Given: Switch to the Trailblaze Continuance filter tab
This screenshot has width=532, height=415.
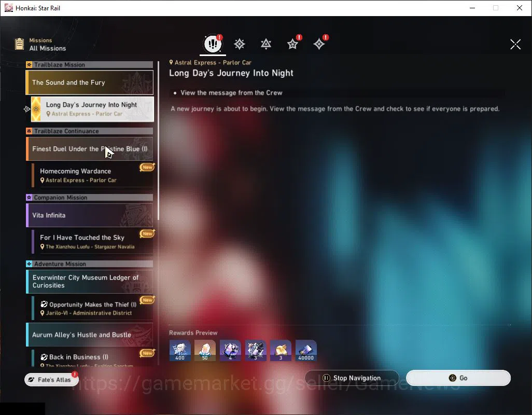Looking at the screenshot, I should [x=266, y=44].
